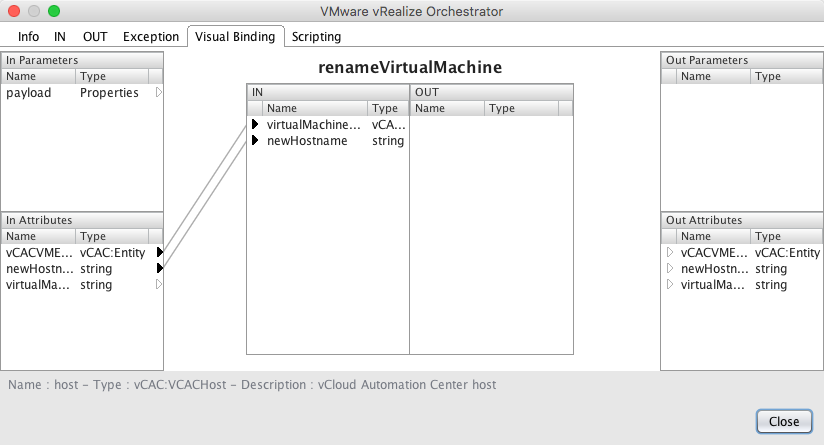Click the newHostn attribute's filled binding arrow
Screen dimensions: 824x445
click(x=159, y=269)
